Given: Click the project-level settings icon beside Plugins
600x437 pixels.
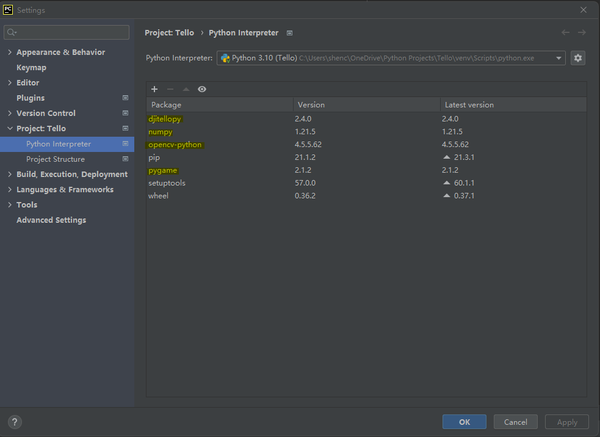Looking at the screenshot, I should [125, 98].
